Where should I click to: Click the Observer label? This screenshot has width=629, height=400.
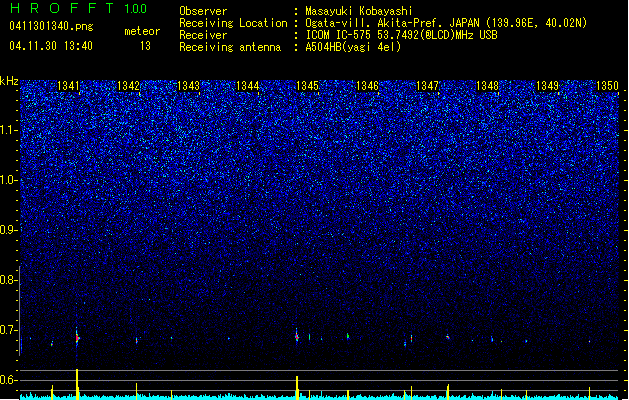pyautogui.click(x=203, y=11)
